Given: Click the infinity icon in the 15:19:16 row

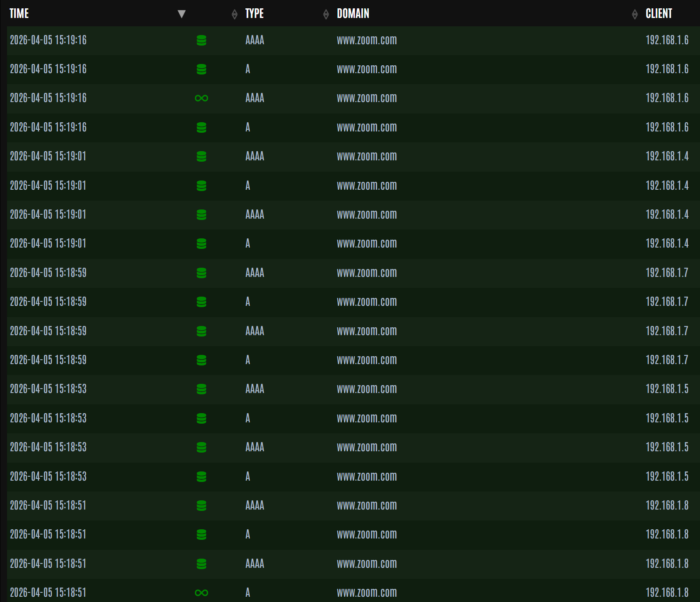Looking at the screenshot, I should (202, 98).
